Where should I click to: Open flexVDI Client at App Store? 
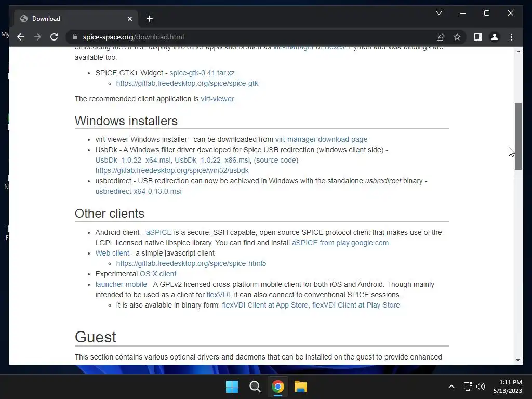264,305
